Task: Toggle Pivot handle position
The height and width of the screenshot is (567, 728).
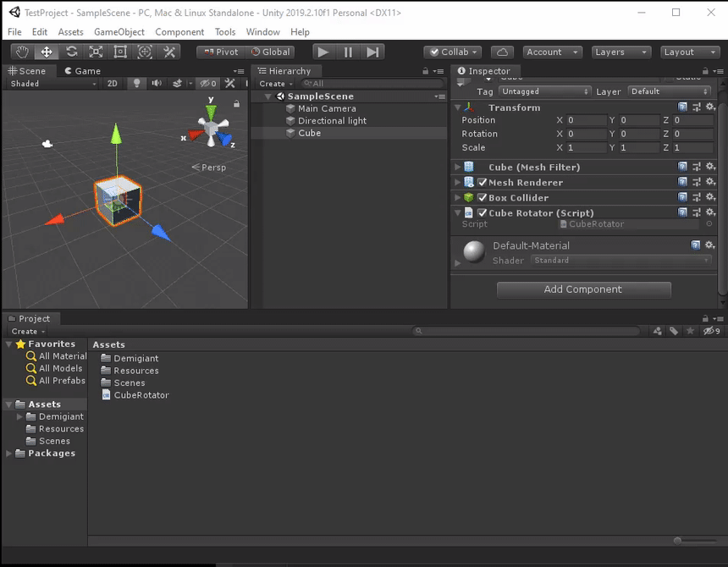Action: [221, 52]
